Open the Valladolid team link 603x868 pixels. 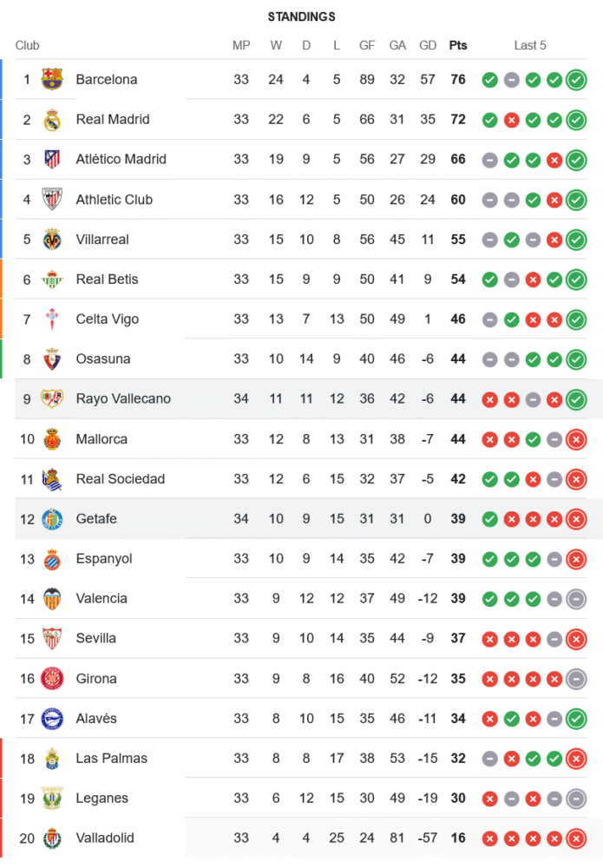click(105, 838)
